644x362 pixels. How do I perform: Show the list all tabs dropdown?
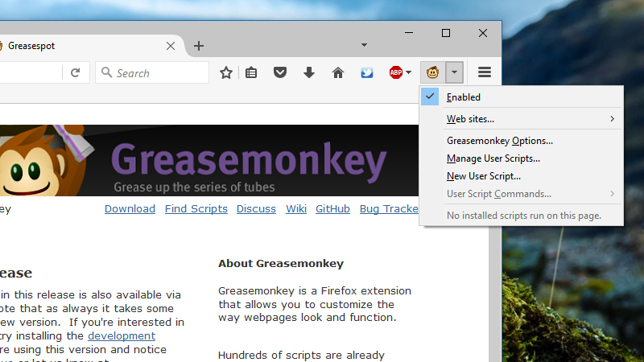[x=364, y=45]
